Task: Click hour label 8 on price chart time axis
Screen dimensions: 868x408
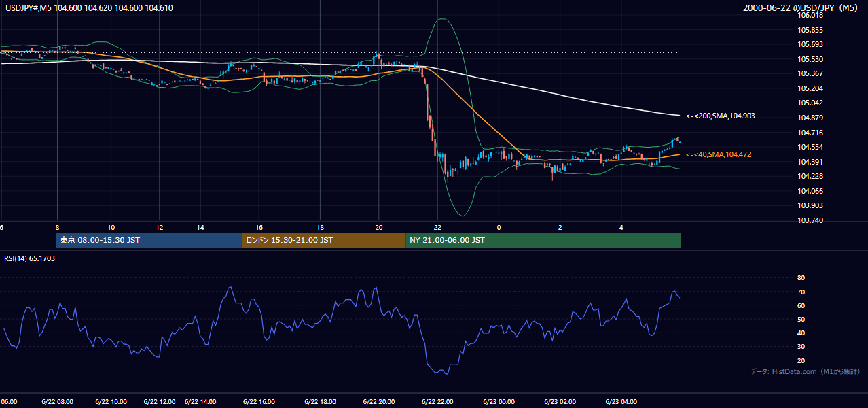Action: [57, 227]
